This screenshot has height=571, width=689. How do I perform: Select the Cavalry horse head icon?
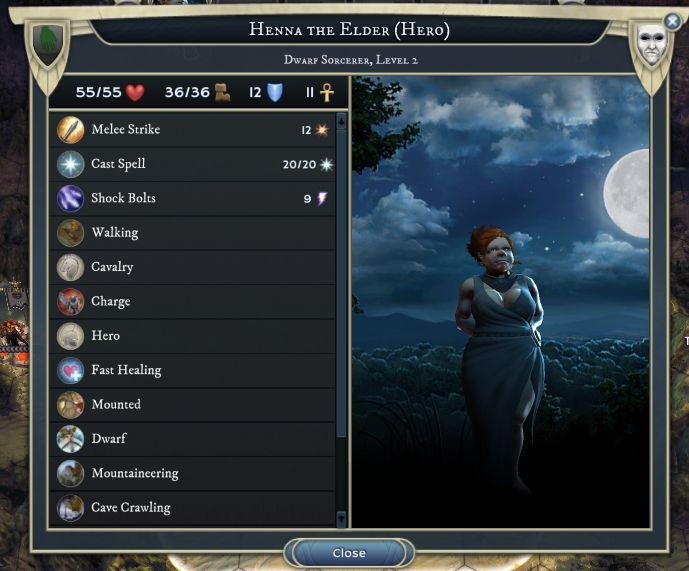[x=70, y=267]
